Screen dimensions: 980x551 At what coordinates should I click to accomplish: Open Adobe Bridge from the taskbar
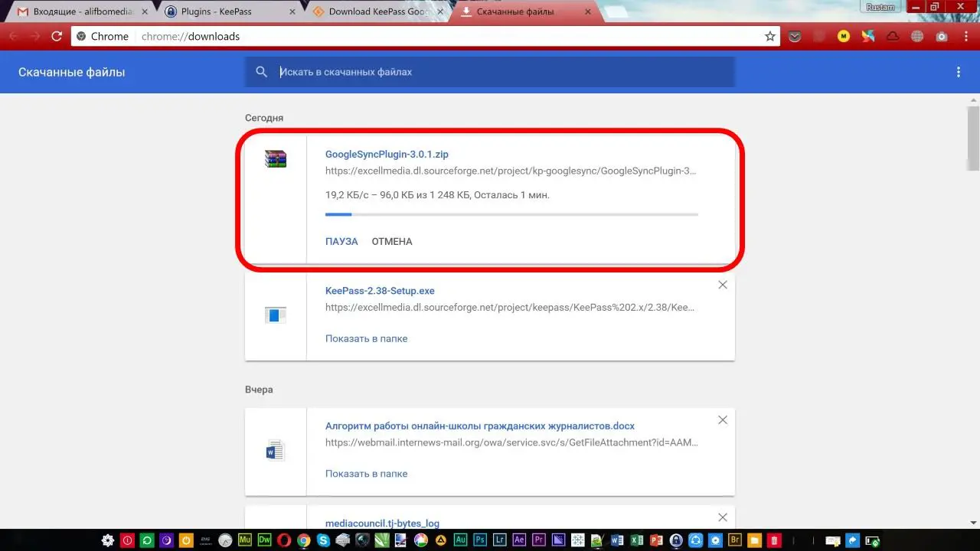[x=735, y=540]
